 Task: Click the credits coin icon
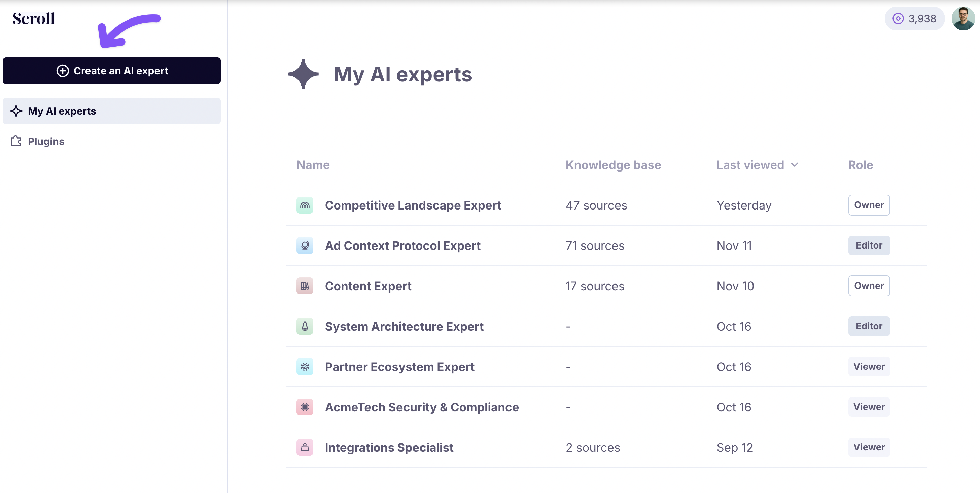(x=898, y=18)
